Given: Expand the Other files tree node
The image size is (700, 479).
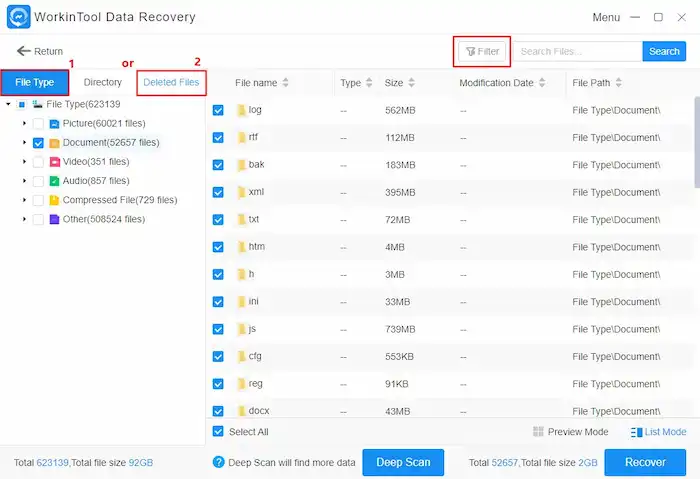Looking at the screenshot, I should click(x=24, y=219).
